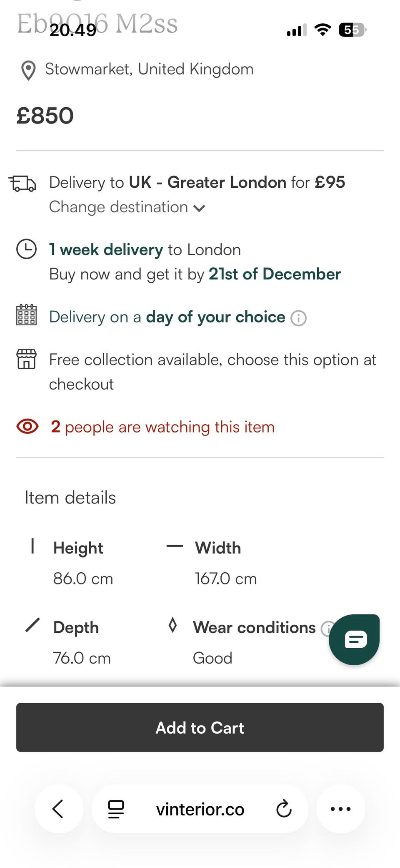Add the item to cart
This screenshot has width=400, height=868.
(x=200, y=727)
